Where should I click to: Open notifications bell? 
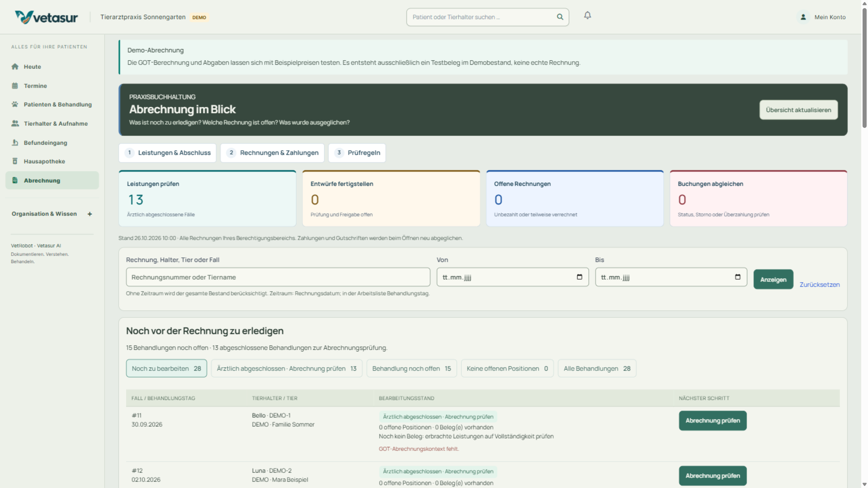pos(588,16)
